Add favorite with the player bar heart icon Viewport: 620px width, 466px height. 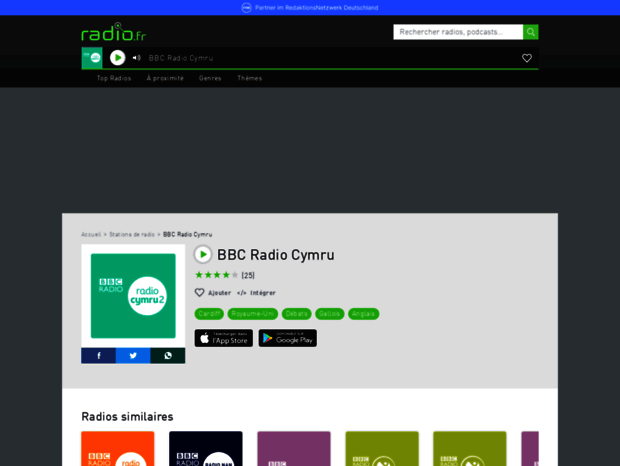click(x=527, y=58)
